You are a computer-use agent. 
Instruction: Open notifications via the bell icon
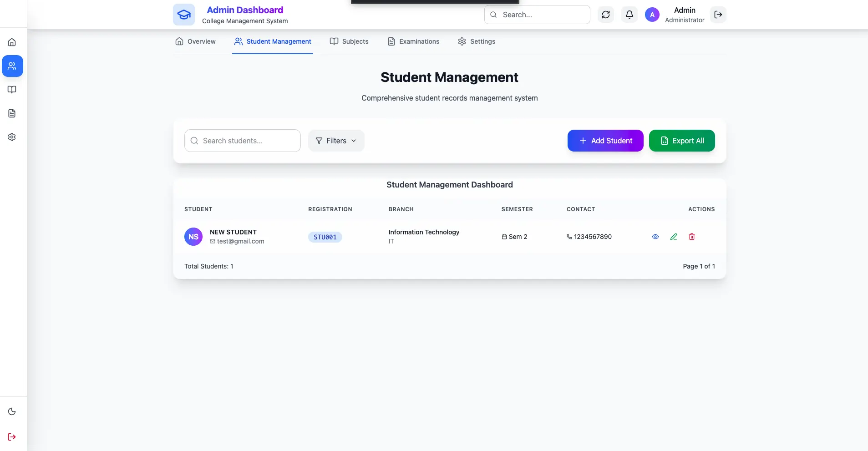[x=629, y=15]
